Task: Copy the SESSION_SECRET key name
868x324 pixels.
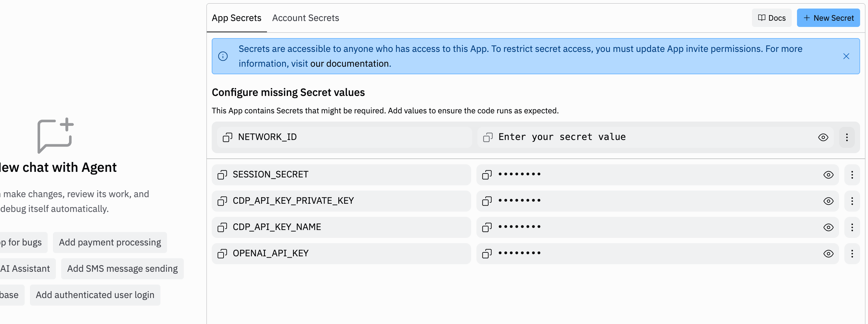Action: (222, 175)
